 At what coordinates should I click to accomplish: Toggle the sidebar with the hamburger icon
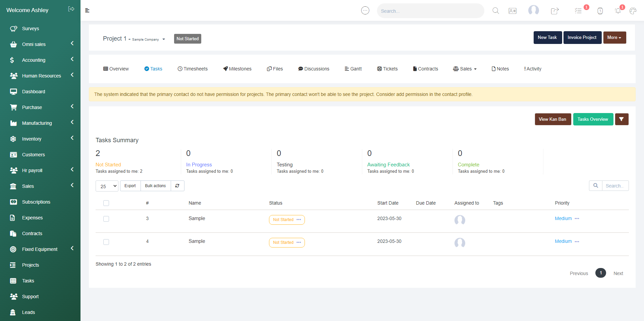coord(87,10)
